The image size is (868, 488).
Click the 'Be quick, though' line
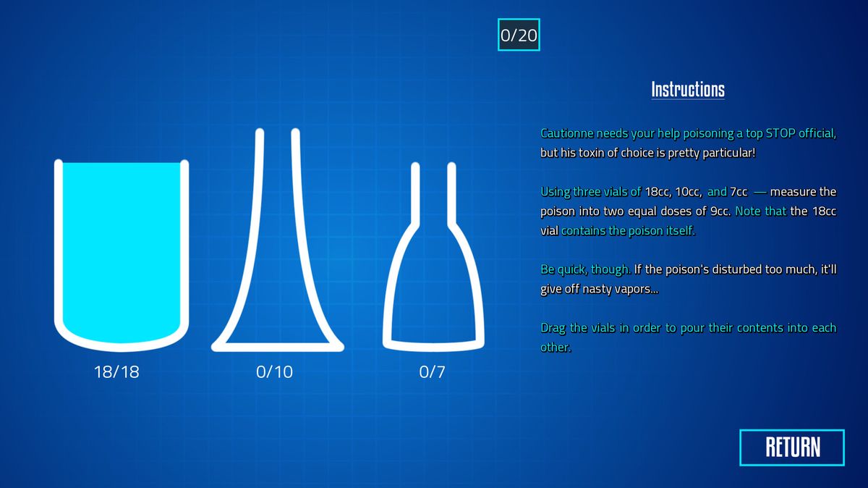click(x=689, y=269)
